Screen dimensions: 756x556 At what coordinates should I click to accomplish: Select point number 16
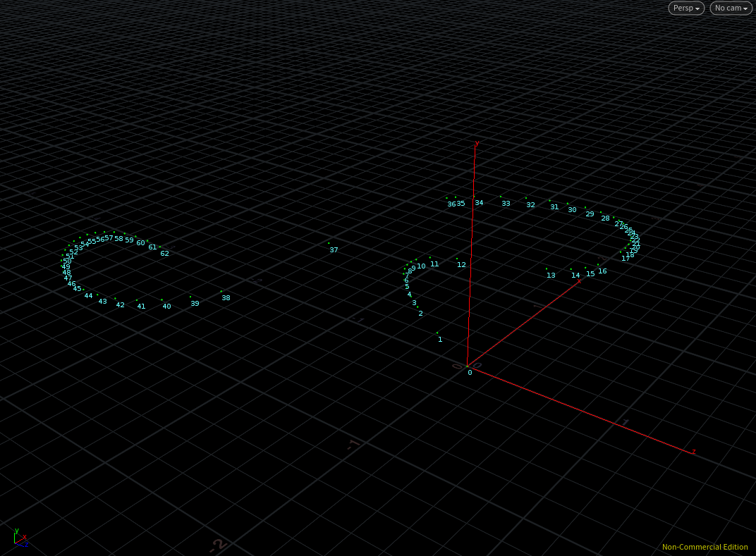602,271
